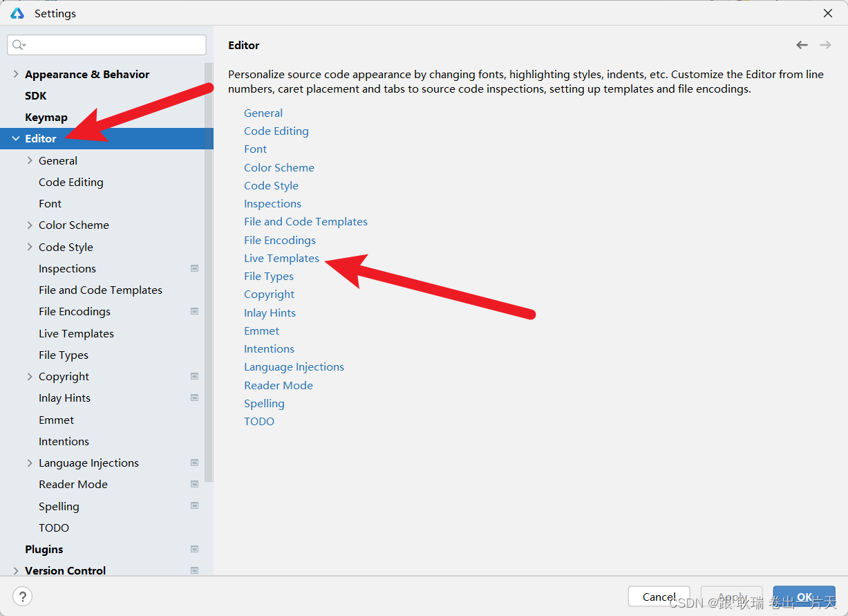Open the General link in the main panel
This screenshot has height=616, width=848.
click(x=263, y=113)
